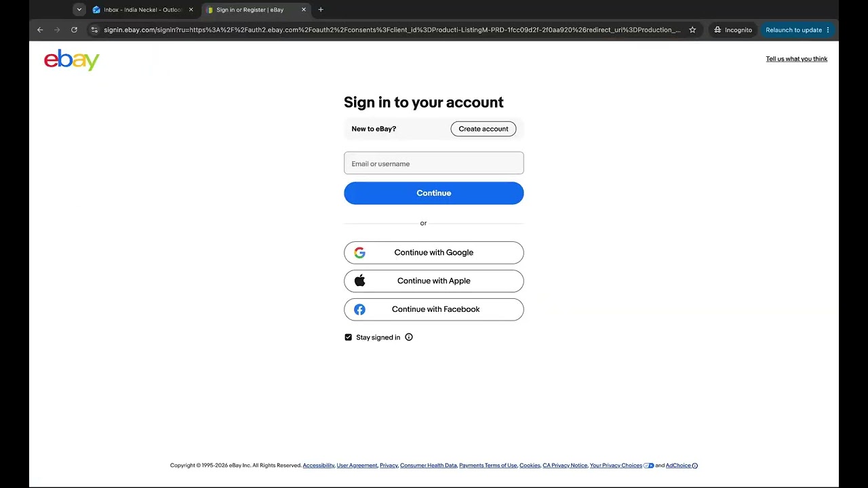Open Consumer Health Data link

pos(429,466)
